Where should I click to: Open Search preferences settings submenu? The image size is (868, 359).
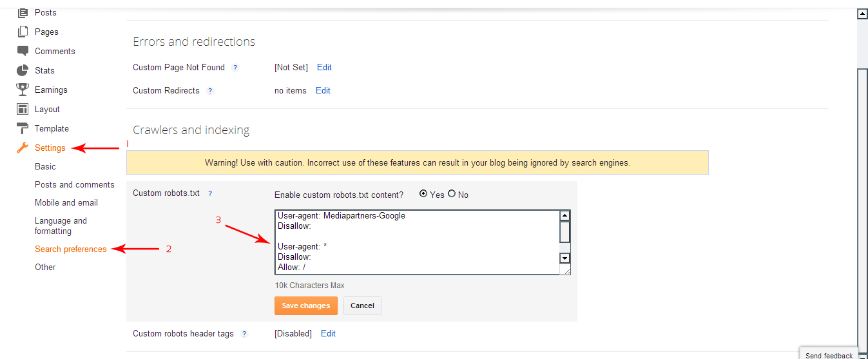(71, 249)
